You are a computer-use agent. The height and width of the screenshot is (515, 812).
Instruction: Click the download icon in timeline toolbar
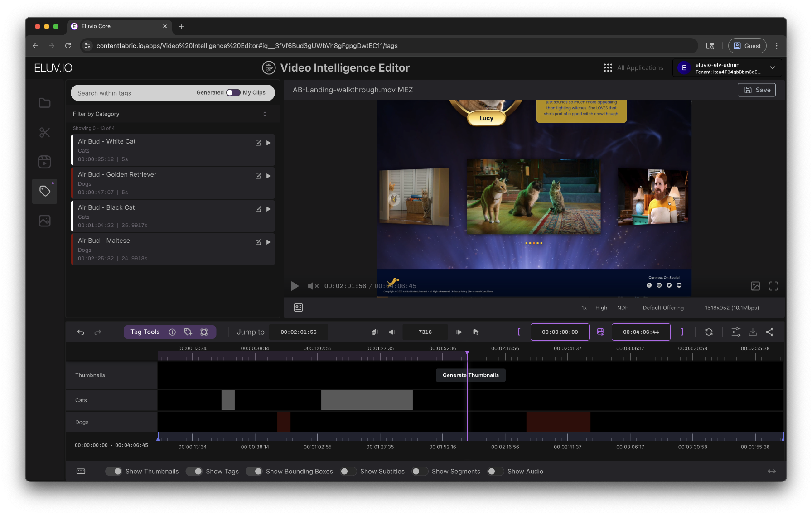tap(753, 332)
